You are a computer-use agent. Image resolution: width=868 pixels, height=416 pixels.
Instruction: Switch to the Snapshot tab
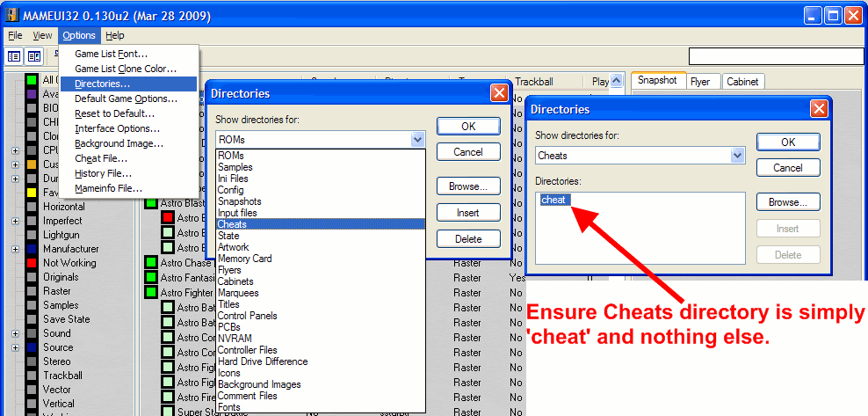tap(657, 80)
